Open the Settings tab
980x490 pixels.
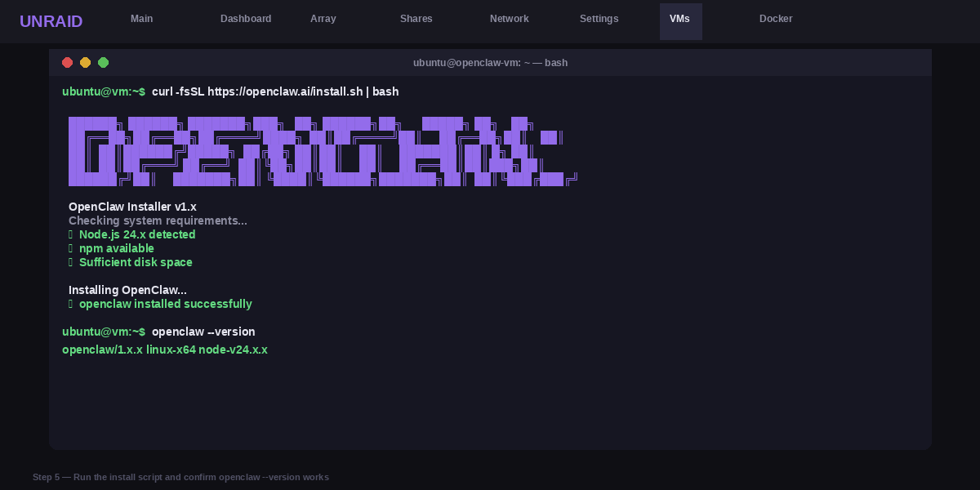pos(599,19)
